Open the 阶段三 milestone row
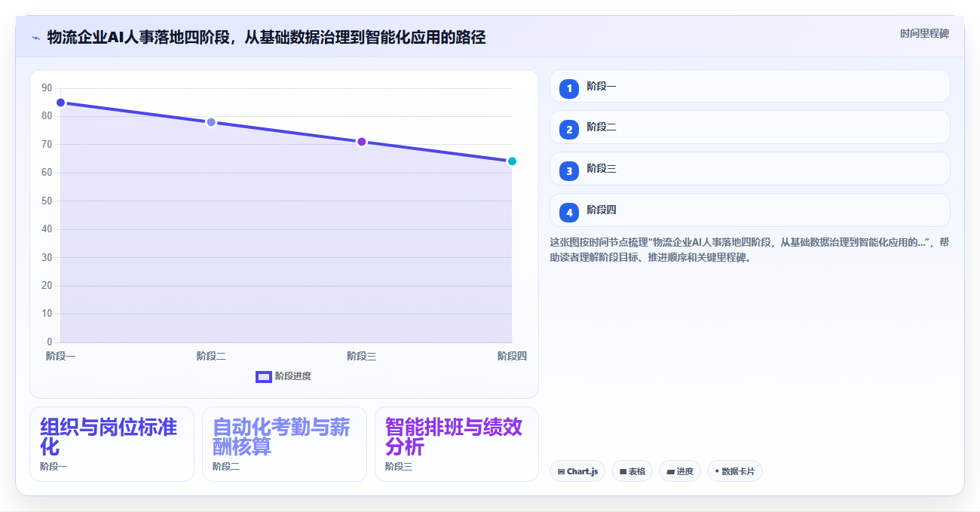980x512 pixels. point(750,169)
